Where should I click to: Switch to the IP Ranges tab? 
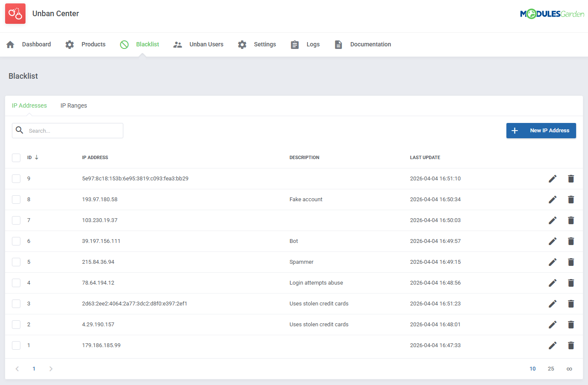[74, 105]
